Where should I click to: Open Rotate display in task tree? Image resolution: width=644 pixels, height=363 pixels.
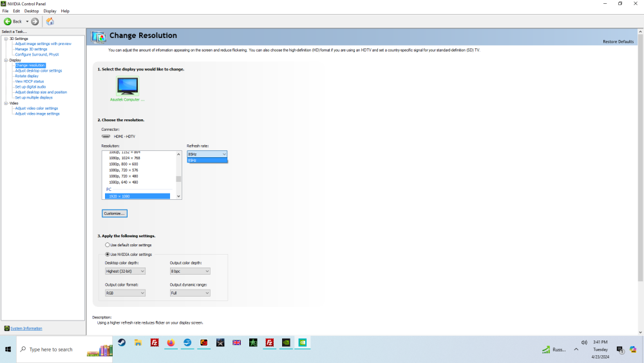point(26,76)
